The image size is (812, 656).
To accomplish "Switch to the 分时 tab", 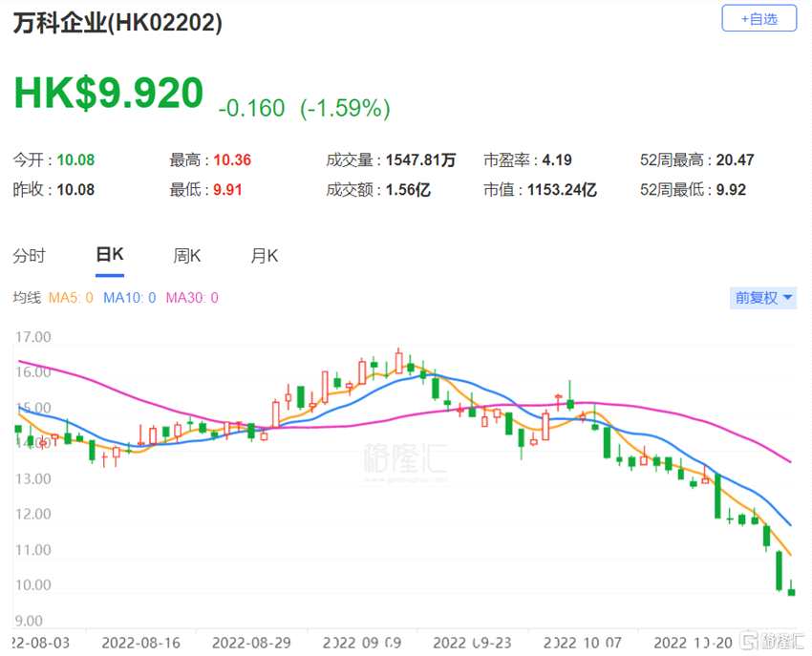I will (29, 256).
